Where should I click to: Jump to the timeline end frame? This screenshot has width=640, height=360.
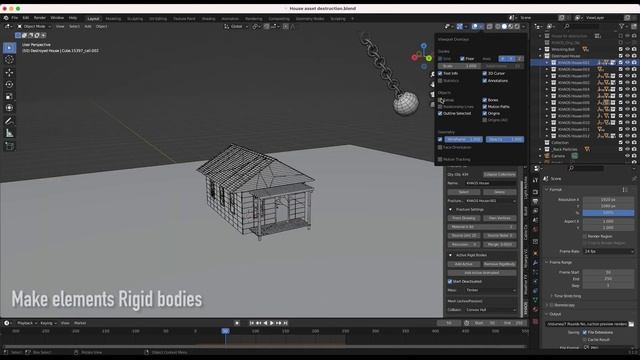[x=286, y=323]
